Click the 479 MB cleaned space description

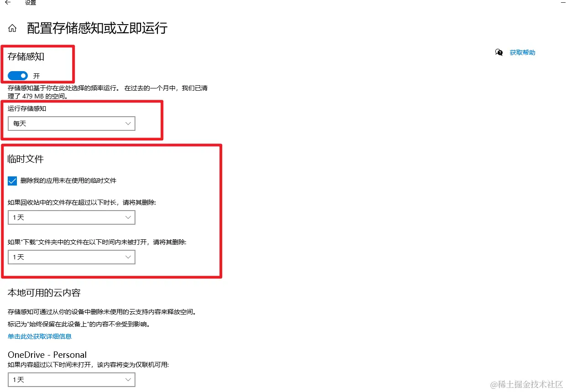point(108,92)
